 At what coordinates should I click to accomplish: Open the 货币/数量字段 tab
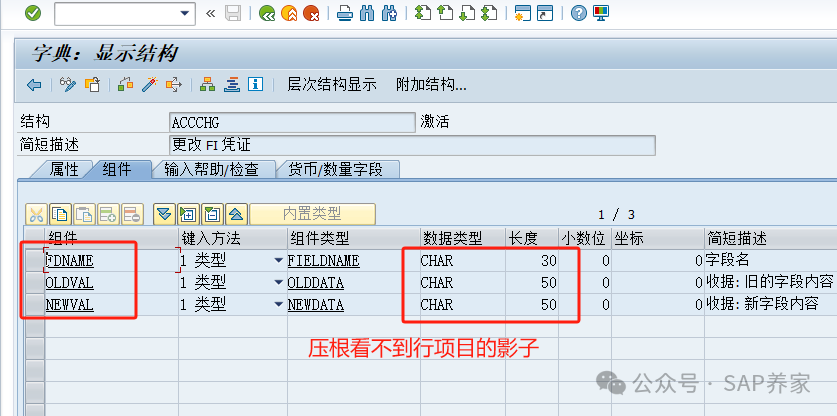click(336, 169)
